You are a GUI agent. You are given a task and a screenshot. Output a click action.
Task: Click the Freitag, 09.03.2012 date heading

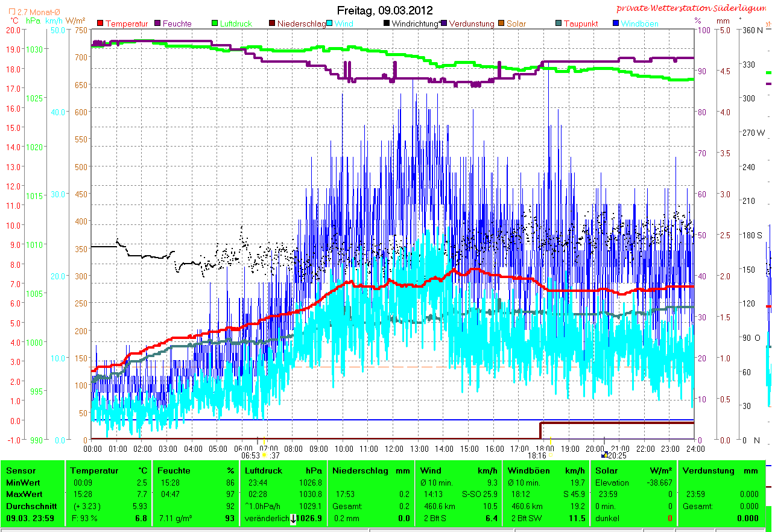click(385, 10)
